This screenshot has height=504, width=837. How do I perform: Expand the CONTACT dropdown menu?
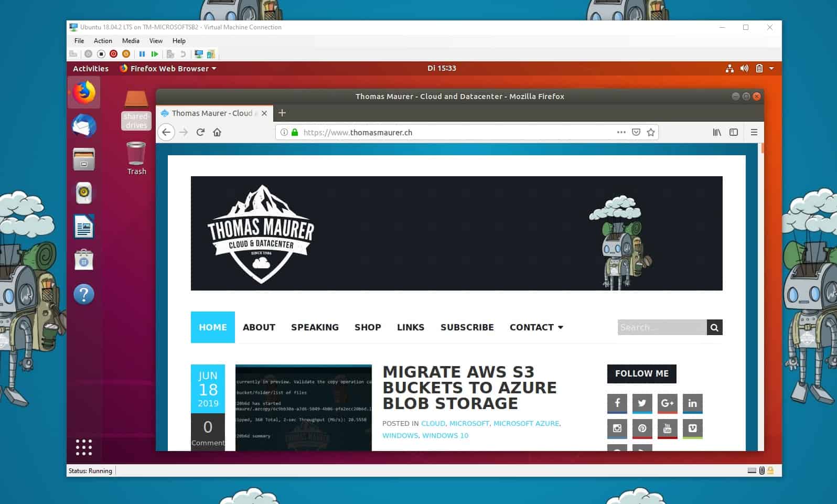point(536,327)
